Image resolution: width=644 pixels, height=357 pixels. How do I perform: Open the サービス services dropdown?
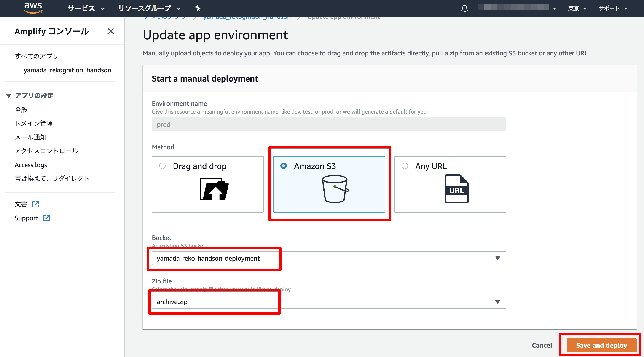tap(86, 8)
